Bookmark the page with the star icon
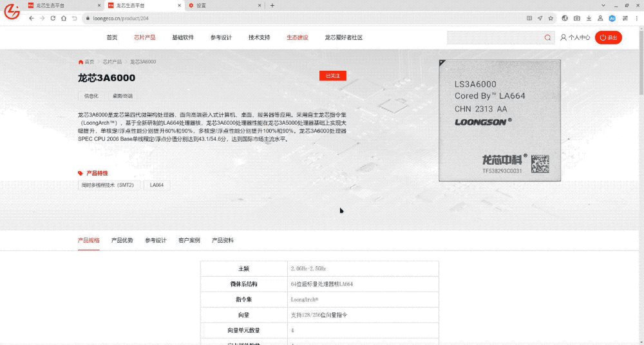Viewport: 644px width, 345px height. coord(550,18)
